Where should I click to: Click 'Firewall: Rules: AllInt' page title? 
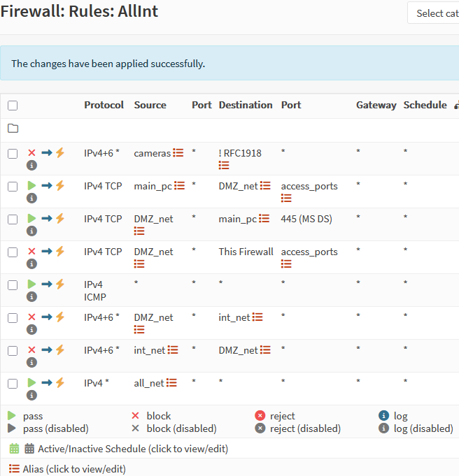click(79, 11)
